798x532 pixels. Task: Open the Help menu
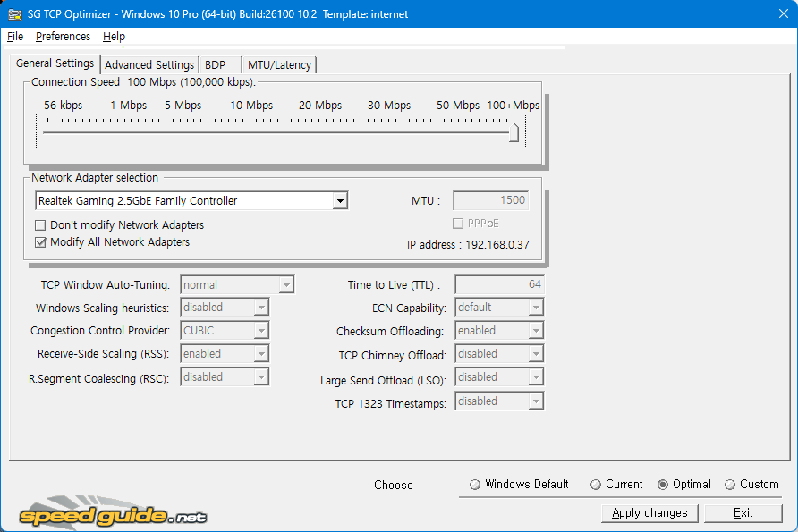point(114,36)
